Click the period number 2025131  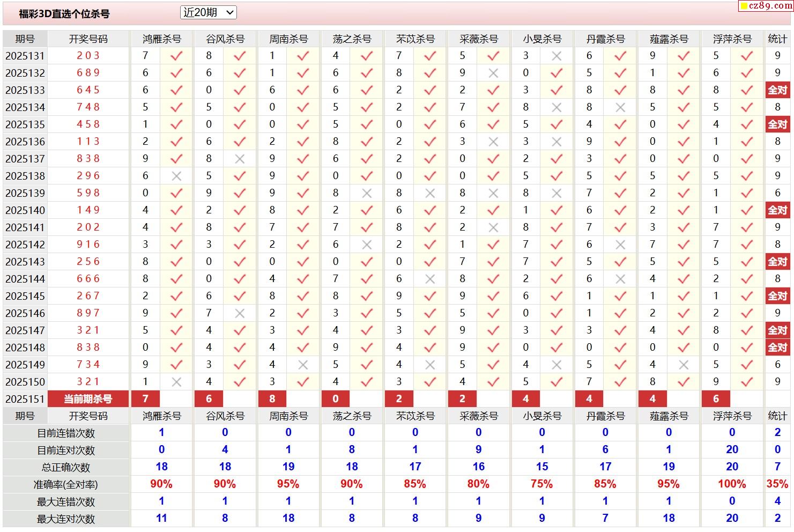point(25,56)
